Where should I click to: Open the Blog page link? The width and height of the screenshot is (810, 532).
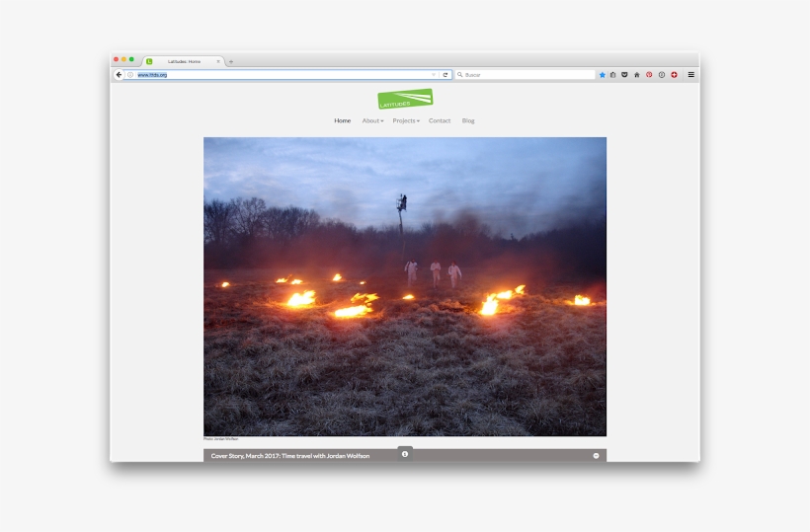[x=468, y=121]
